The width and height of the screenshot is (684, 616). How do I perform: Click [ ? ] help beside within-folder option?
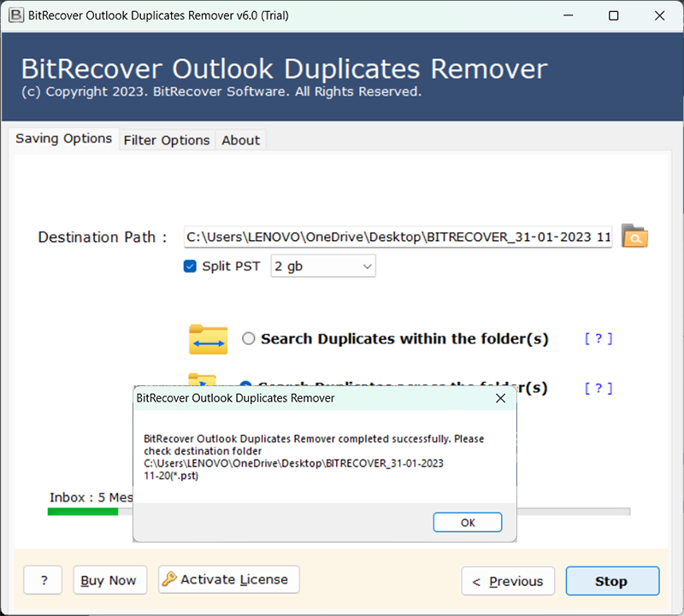coord(598,338)
